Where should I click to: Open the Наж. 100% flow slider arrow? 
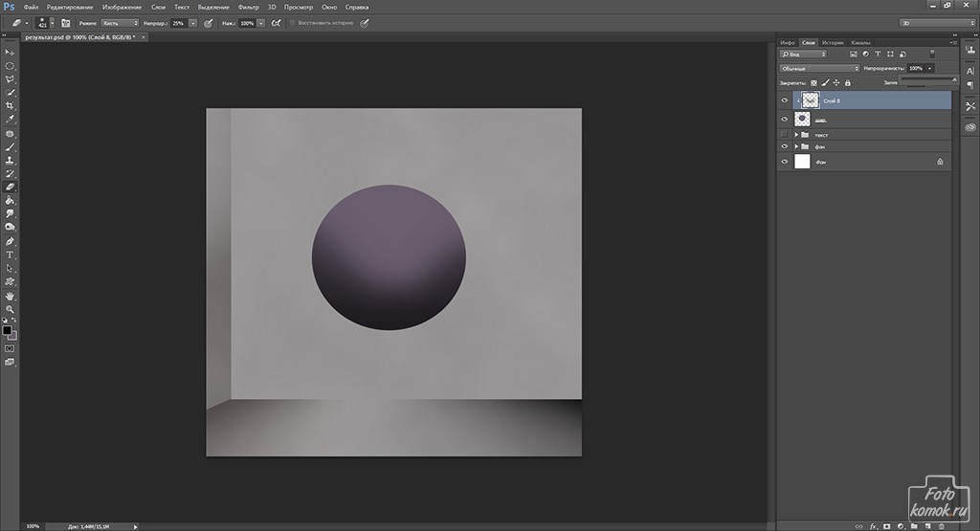click(x=260, y=23)
